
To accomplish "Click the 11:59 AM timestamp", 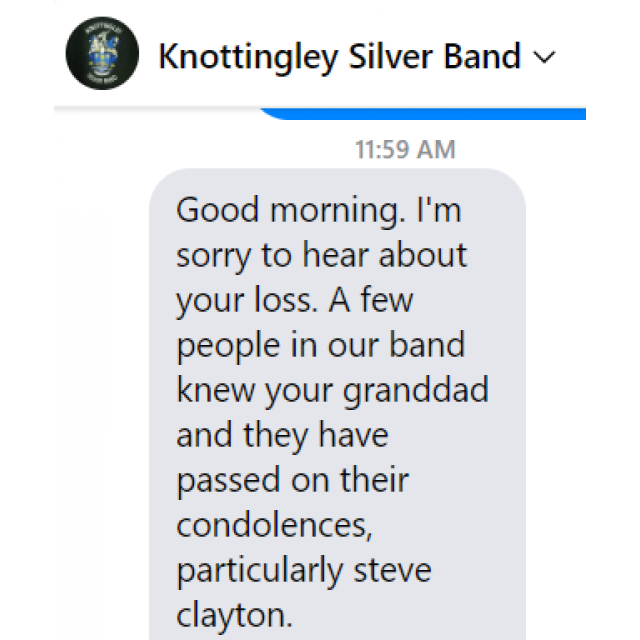I will click(405, 150).
